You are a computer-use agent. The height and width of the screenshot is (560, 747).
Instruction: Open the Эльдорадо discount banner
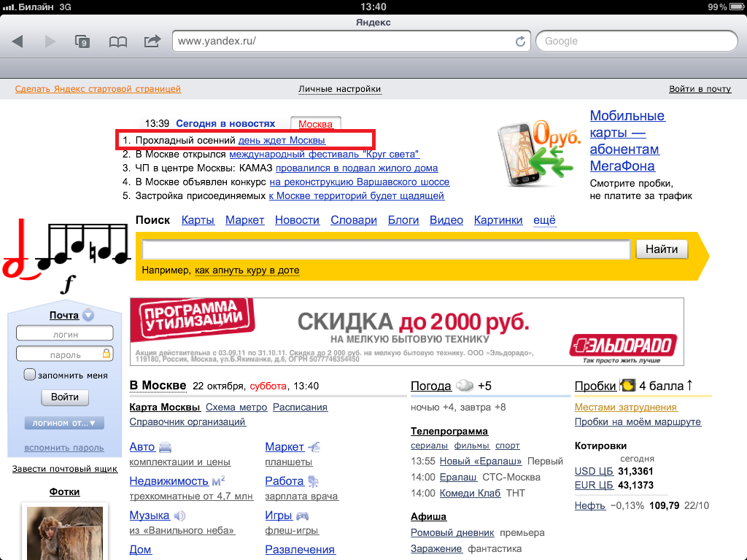(x=406, y=331)
